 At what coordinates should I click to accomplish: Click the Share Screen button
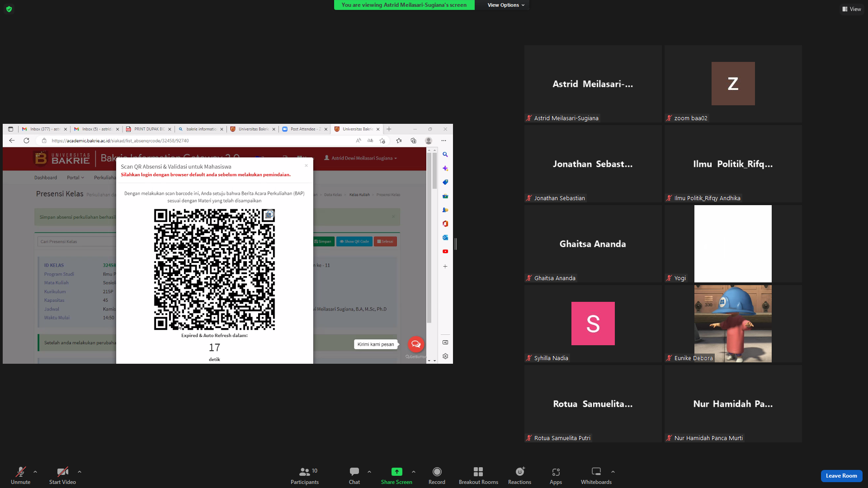(396, 475)
